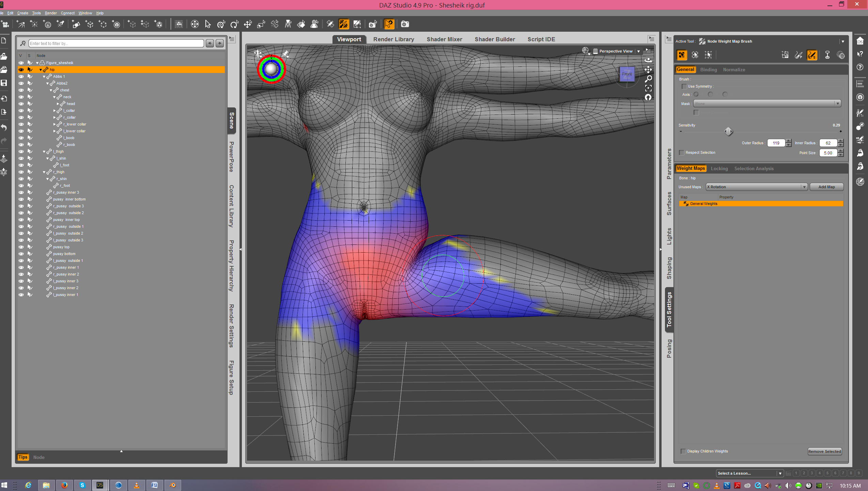This screenshot has height=491, width=868.
Task: Click viewport frame selection icon
Action: tap(648, 88)
